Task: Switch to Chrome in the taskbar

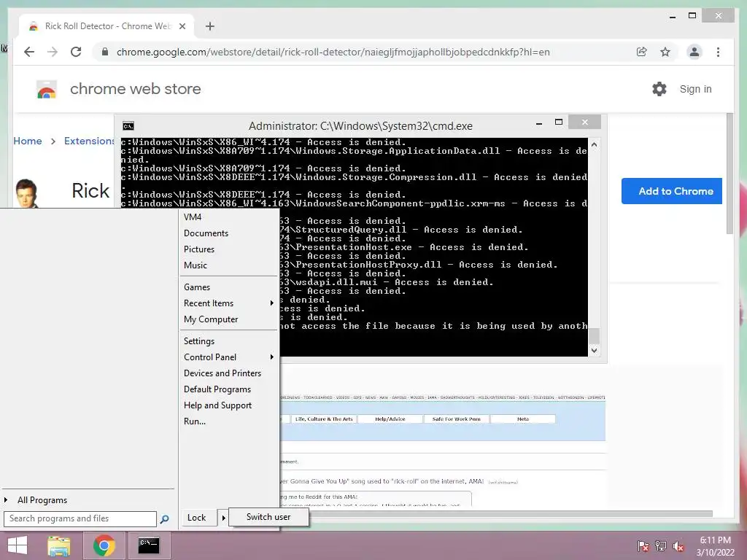Action: 104,545
